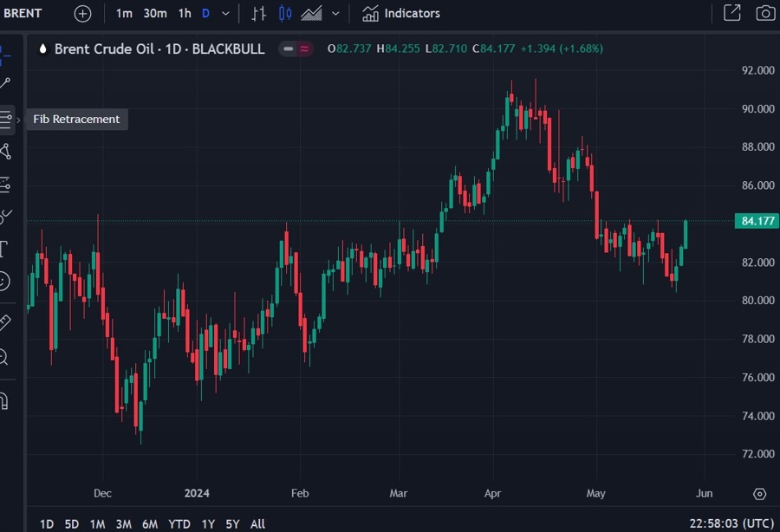Click the 22:58:03 (UTC) timezone clock
Screen dimensions: 780x532
click(x=731, y=523)
